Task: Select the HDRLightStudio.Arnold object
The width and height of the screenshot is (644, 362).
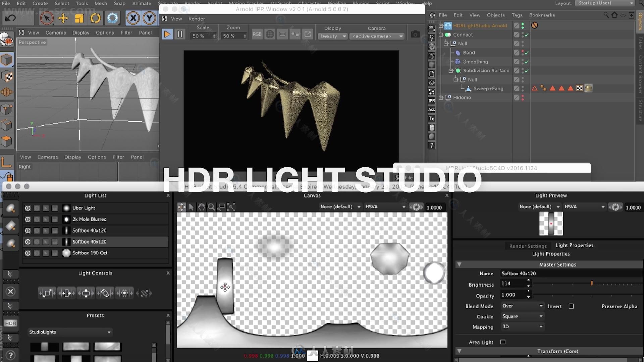Action: pyautogui.click(x=480, y=26)
